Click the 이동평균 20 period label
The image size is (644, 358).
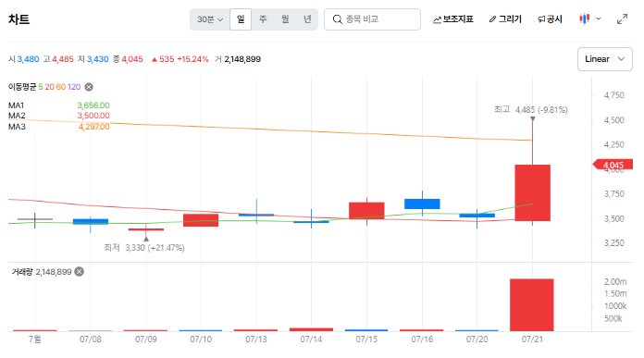click(x=49, y=87)
